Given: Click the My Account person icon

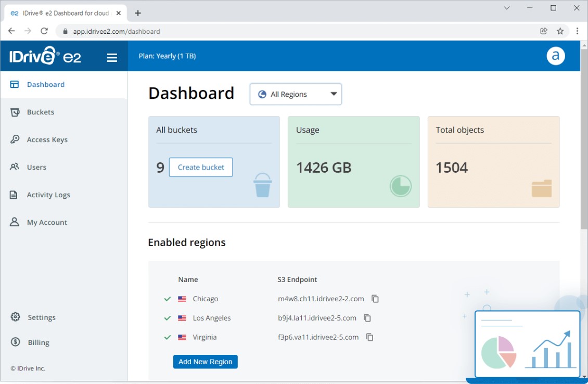Looking at the screenshot, I should coord(14,222).
